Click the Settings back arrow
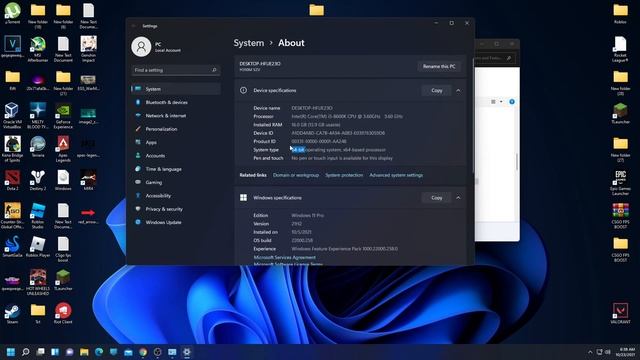Screen dimensions: 640x360 tap(133, 26)
